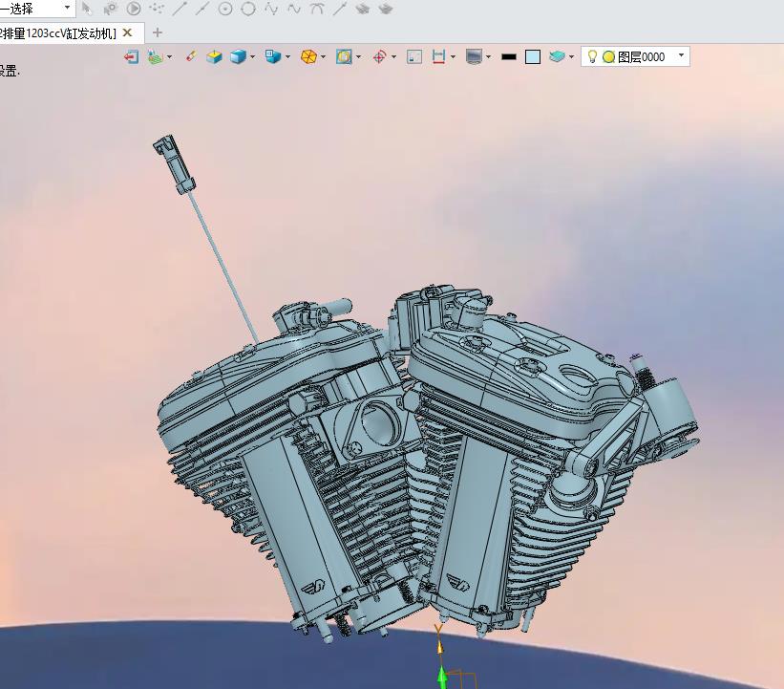
Task: Click the blue shaded cube display icon
Action: (x=238, y=56)
